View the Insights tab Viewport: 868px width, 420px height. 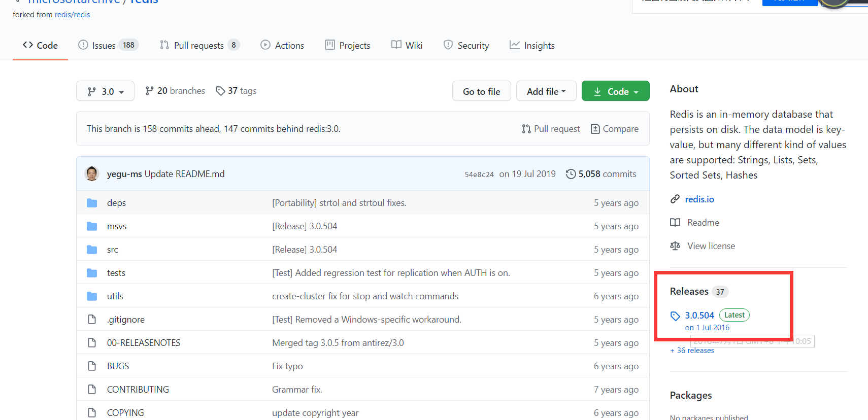click(532, 45)
